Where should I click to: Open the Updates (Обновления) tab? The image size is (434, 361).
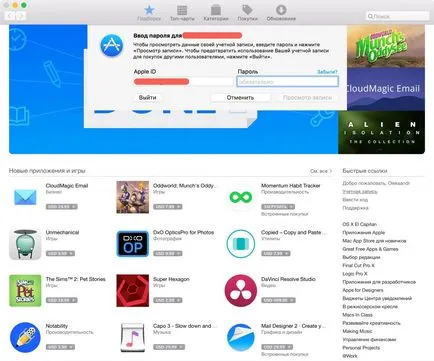tap(281, 13)
